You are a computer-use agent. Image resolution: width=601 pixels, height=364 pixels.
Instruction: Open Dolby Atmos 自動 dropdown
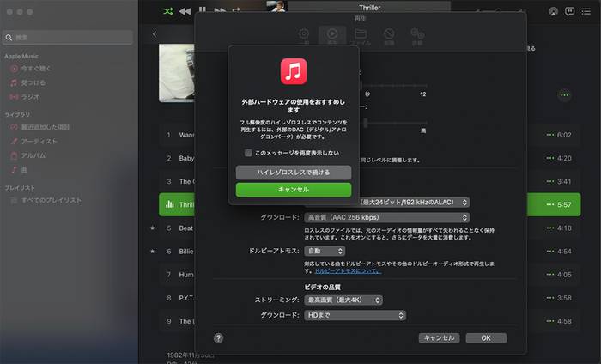[x=325, y=251]
